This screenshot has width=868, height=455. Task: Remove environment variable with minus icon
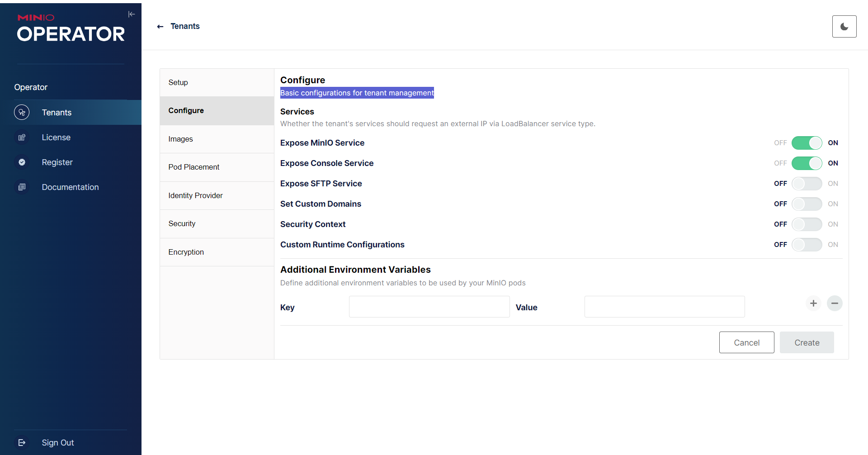835,303
